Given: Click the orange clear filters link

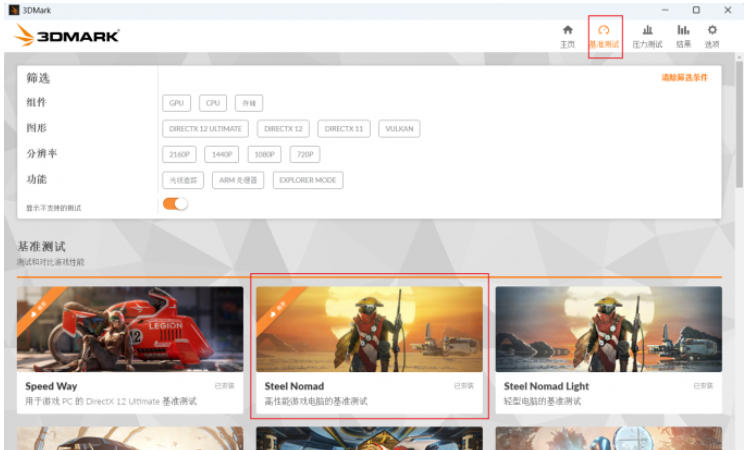Looking at the screenshot, I should click(684, 77).
